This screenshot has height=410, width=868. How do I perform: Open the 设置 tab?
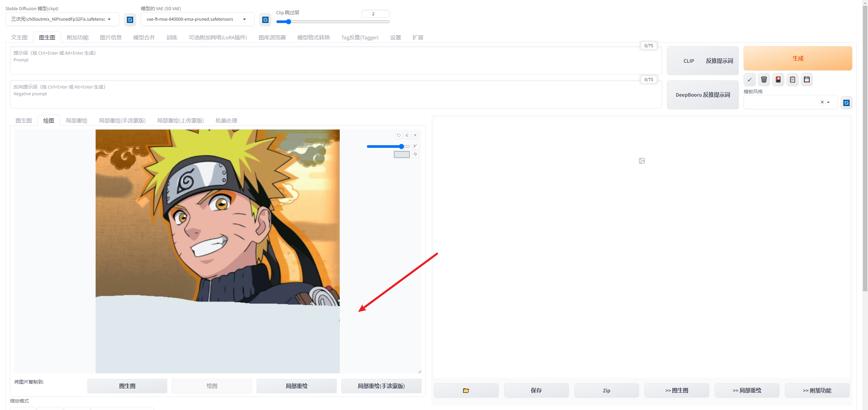pyautogui.click(x=396, y=38)
